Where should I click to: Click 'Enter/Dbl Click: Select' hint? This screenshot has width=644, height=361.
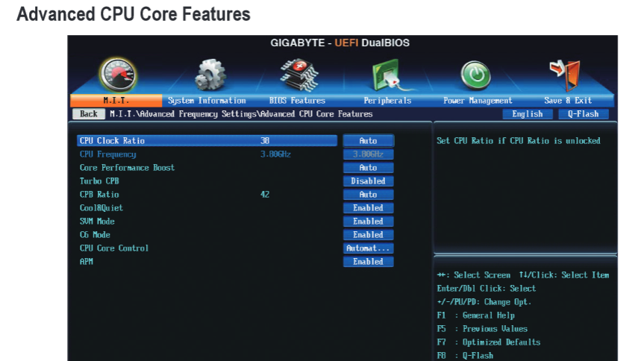pos(487,289)
